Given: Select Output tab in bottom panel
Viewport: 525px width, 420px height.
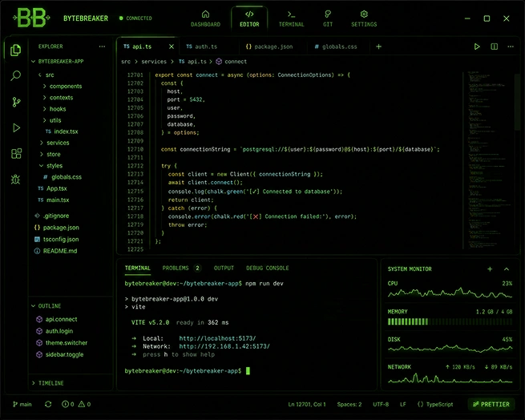Looking at the screenshot, I should pyautogui.click(x=224, y=268).
